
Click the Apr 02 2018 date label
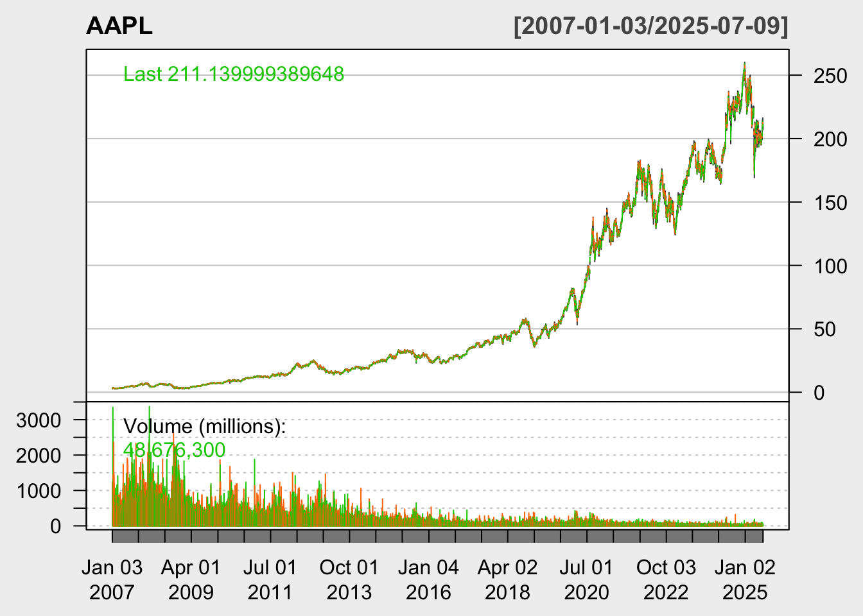click(x=507, y=579)
